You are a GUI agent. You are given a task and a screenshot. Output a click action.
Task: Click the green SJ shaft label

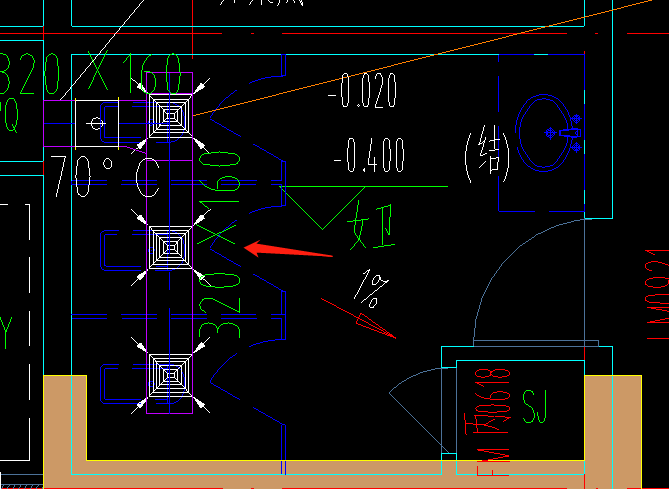(535, 407)
